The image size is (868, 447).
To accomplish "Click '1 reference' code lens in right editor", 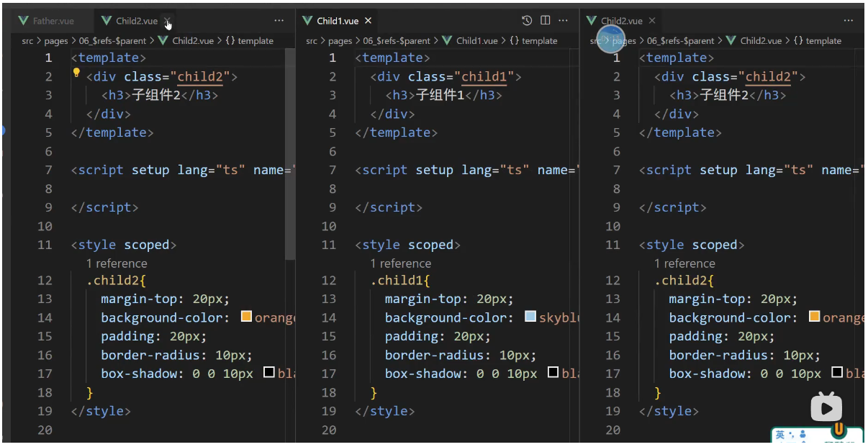I will [684, 263].
